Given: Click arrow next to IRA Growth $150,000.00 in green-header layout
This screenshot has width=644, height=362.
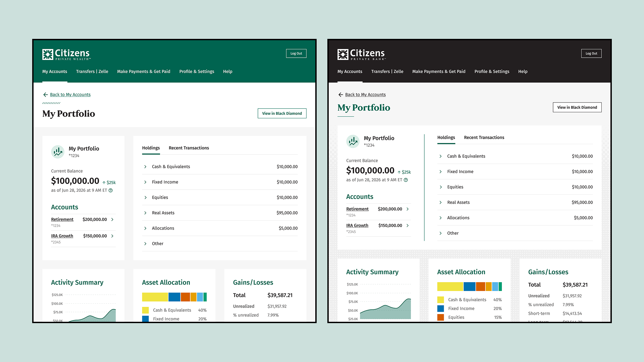Looking at the screenshot, I should (112, 236).
